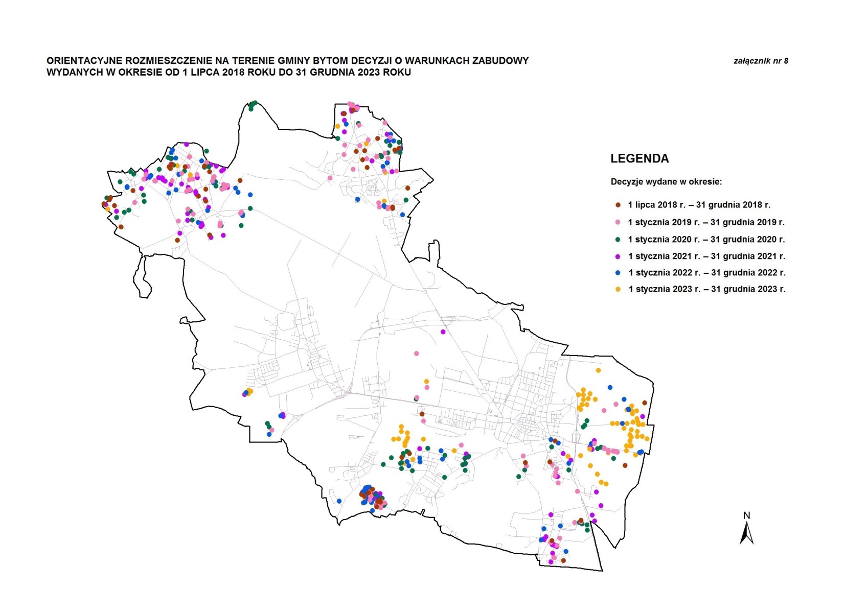Click the north arrow compass symbol

coord(747,534)
